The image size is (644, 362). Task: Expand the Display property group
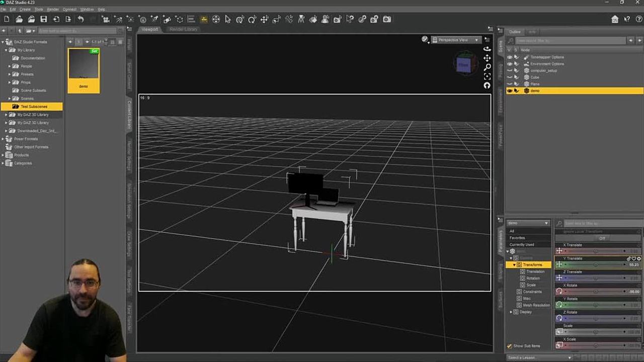click(x=511, y=312)
